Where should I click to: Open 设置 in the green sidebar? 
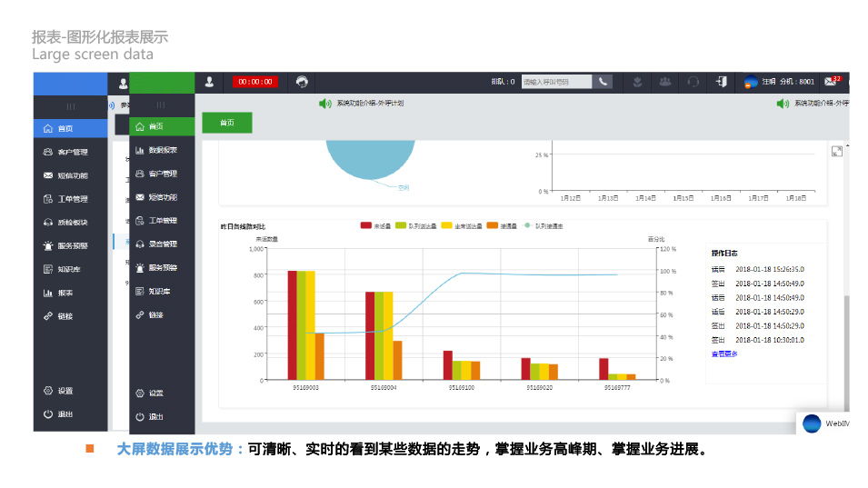162,393
